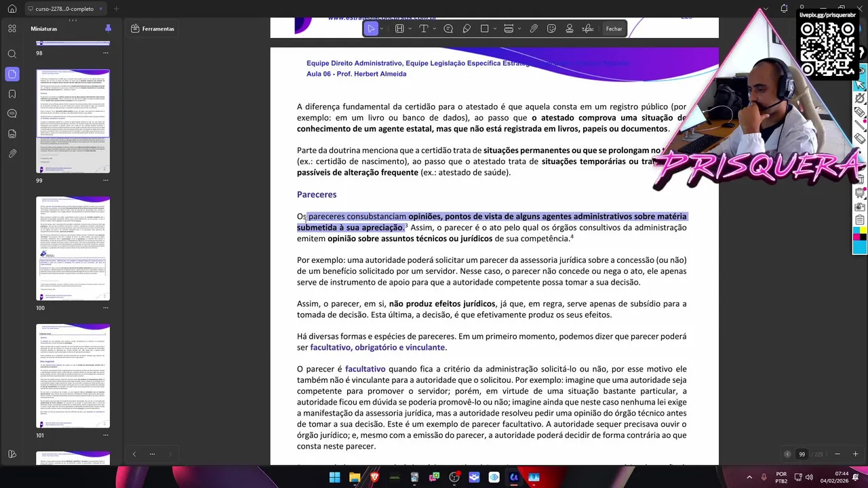
Task: Capture screen with overlay camera icon
Action: click(859, 207)
